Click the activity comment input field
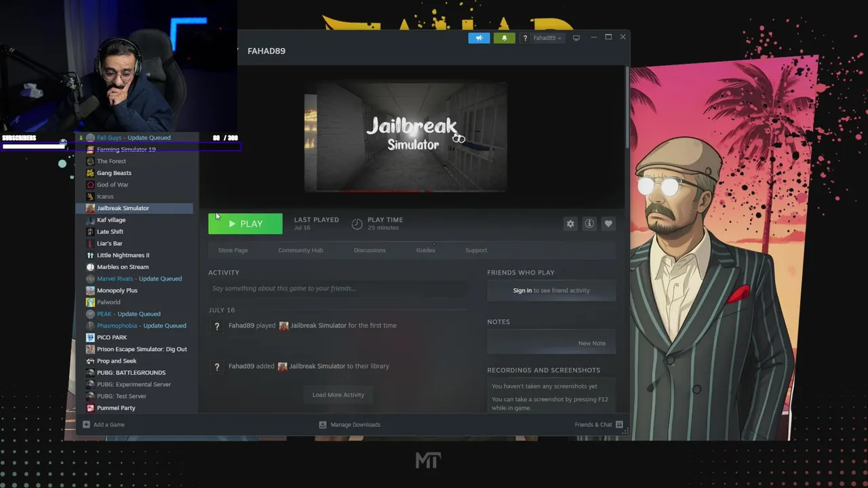Screen dimensions: 868x488 [338, 289]
